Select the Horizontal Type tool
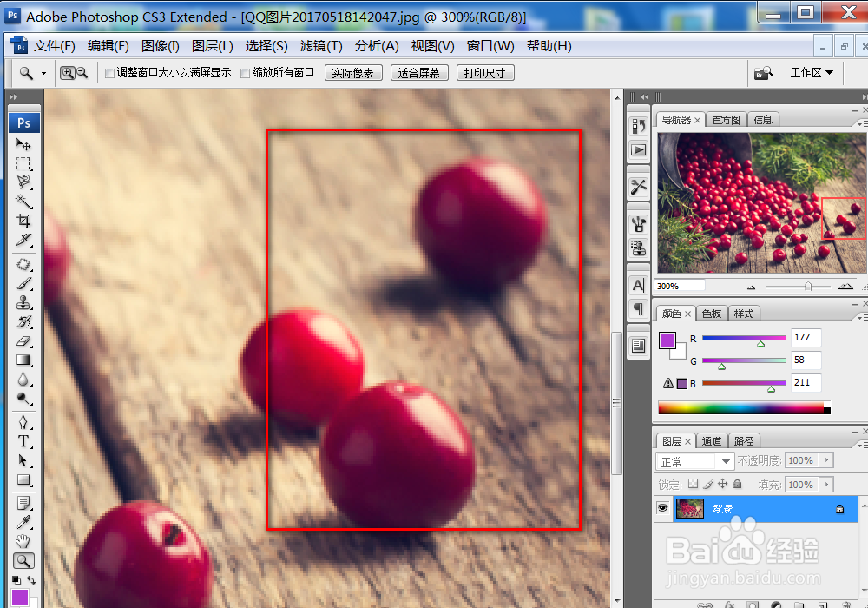Image resolution: width=868 pixels, height=608 pixels. 23,441
